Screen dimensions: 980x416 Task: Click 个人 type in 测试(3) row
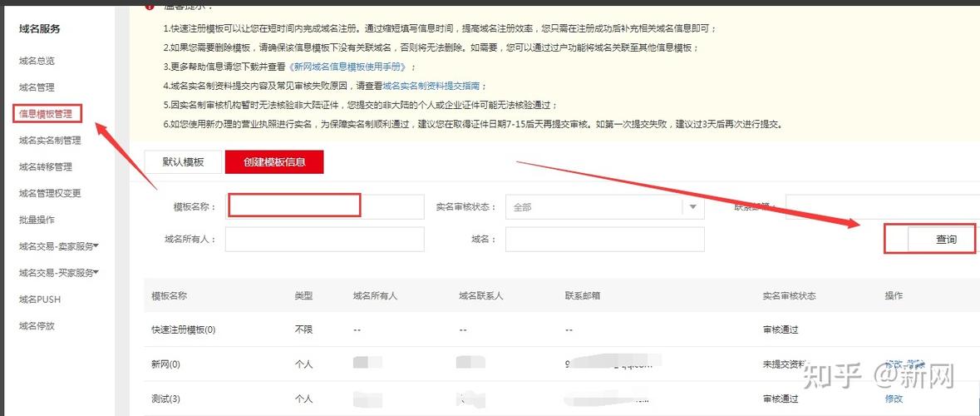pos(303,399)
